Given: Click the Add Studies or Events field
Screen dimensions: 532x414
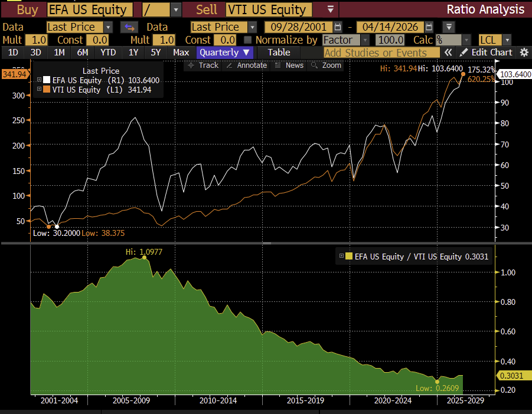Looking at the screenshot, I should (381, 52).
